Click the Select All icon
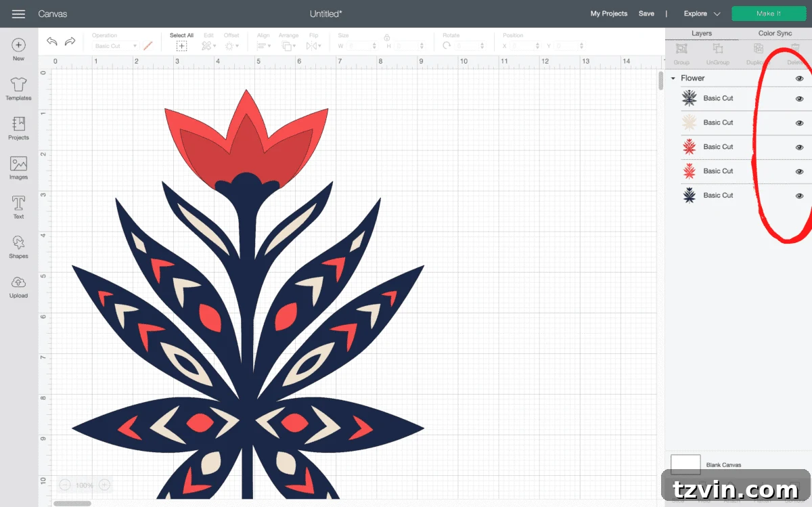 point(181,46)
